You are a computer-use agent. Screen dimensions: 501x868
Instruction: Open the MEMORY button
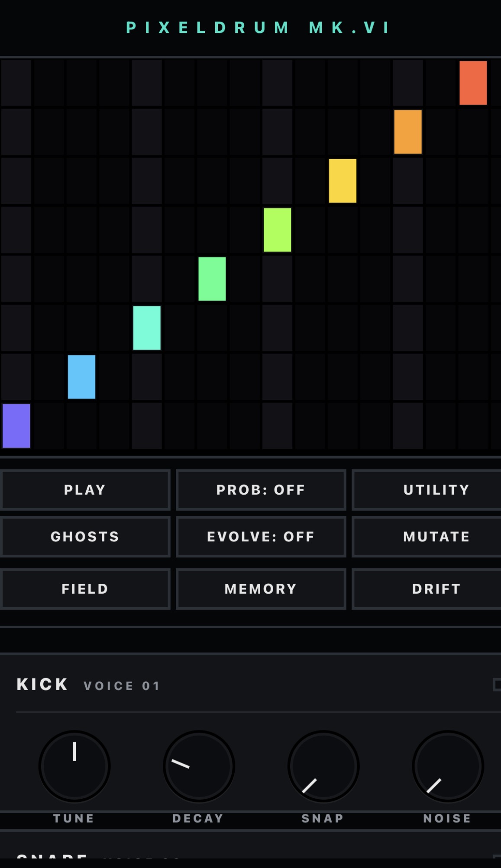[x=261, y=589]
